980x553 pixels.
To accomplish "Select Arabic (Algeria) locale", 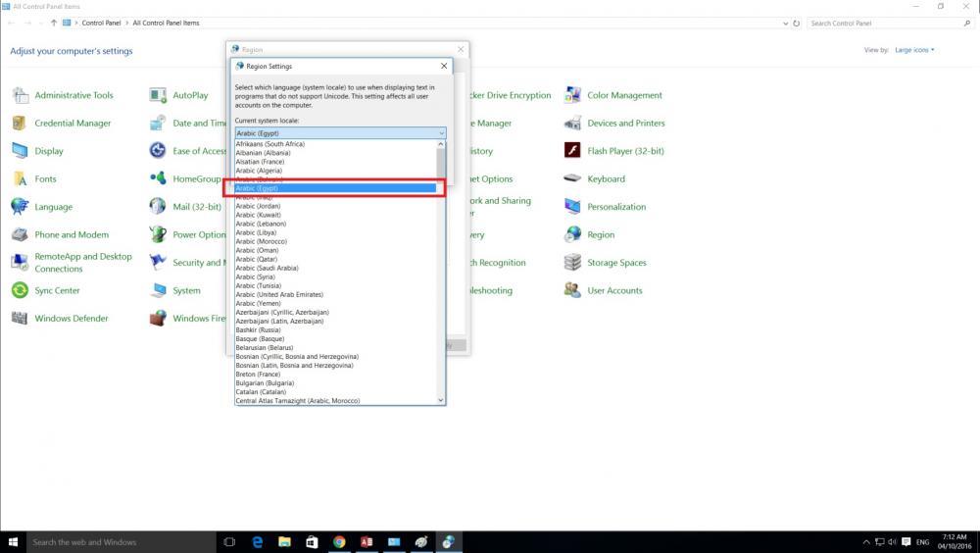I will (335, 171).
